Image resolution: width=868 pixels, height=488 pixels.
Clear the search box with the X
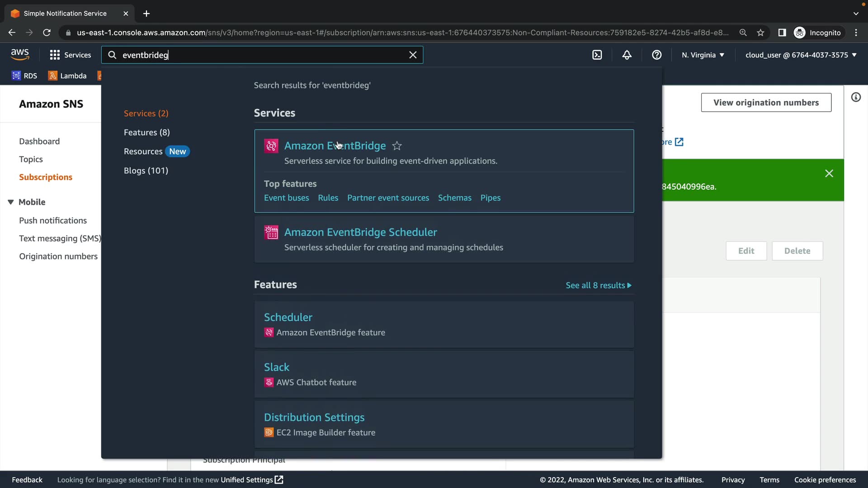coord(413,55)
